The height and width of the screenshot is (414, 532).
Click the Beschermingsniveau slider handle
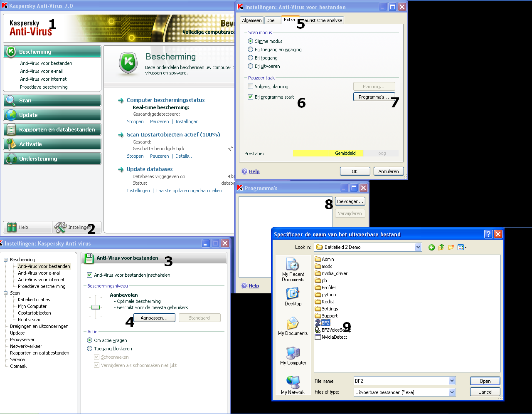coord(96,307)
